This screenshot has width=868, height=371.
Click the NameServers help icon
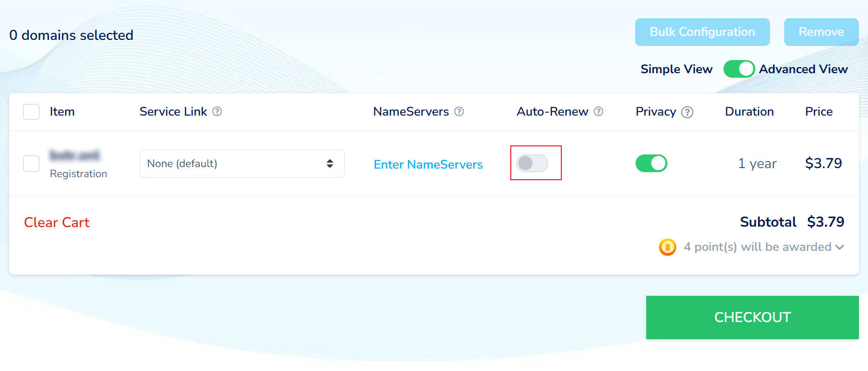pos(459,112)
